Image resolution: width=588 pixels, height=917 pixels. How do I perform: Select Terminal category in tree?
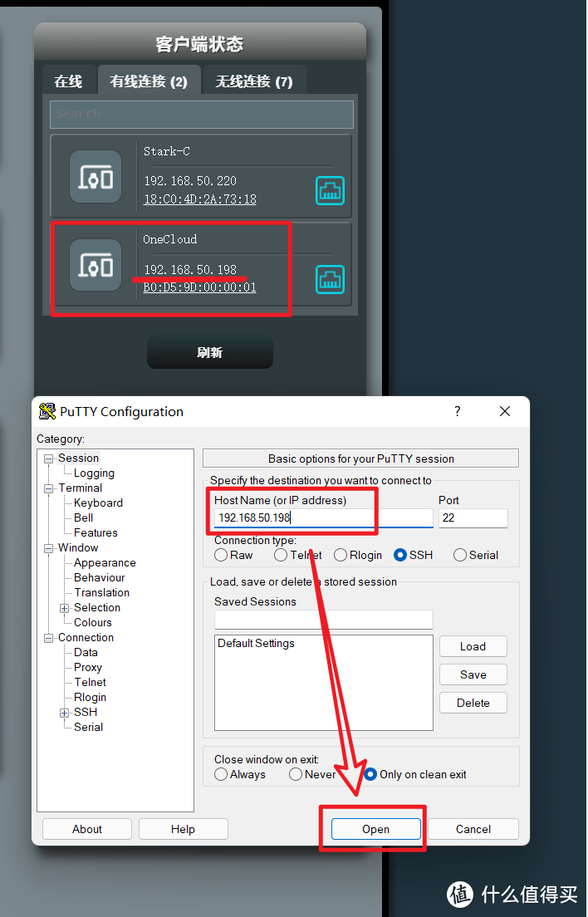80,488
